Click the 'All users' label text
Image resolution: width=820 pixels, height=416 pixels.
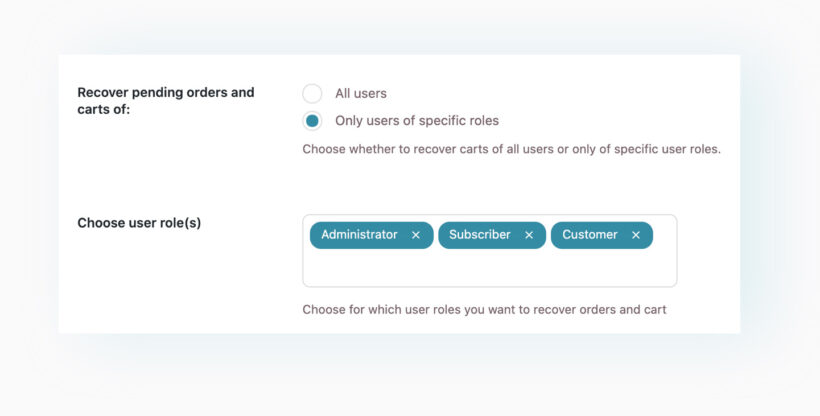coord(360,94)
